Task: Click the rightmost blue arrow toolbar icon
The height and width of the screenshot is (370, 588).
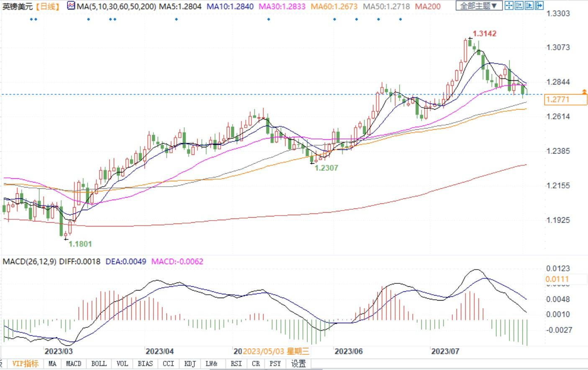Action: [539, 5]
